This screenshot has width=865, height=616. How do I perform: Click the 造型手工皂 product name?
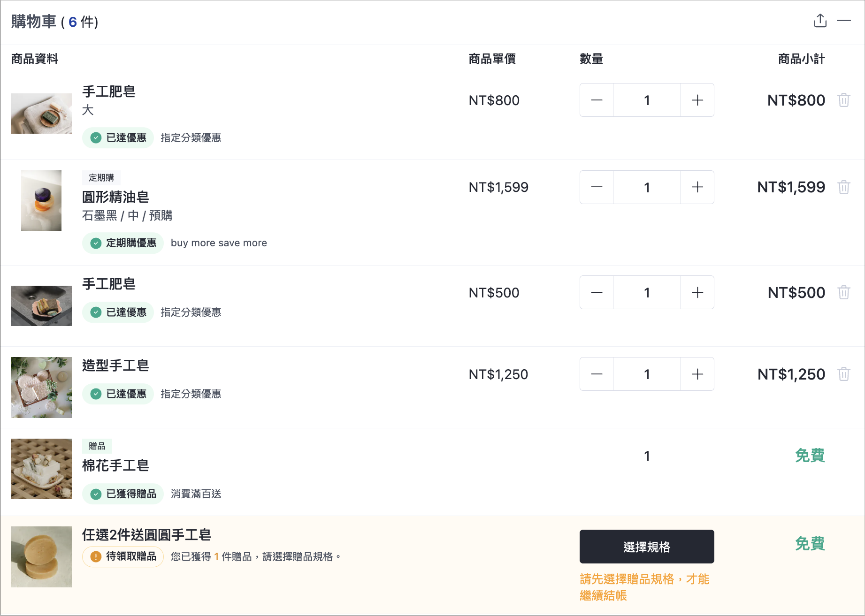tap(115, 365)
